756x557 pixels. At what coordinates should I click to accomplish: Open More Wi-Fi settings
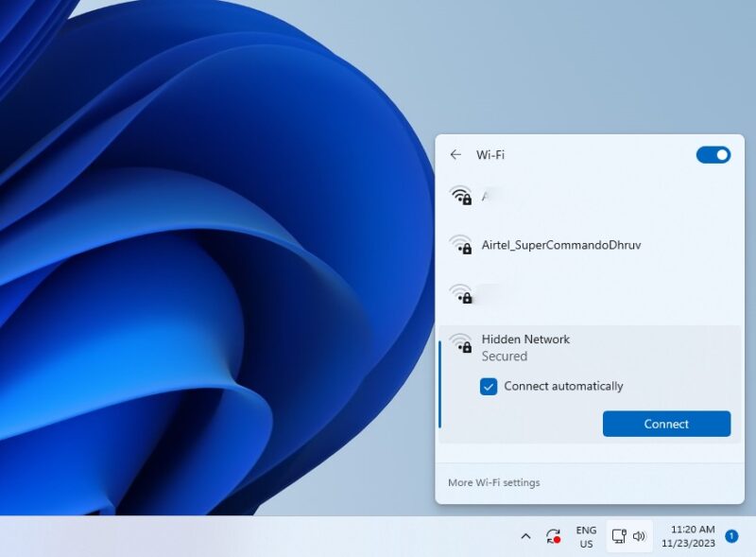pos(492,482)
